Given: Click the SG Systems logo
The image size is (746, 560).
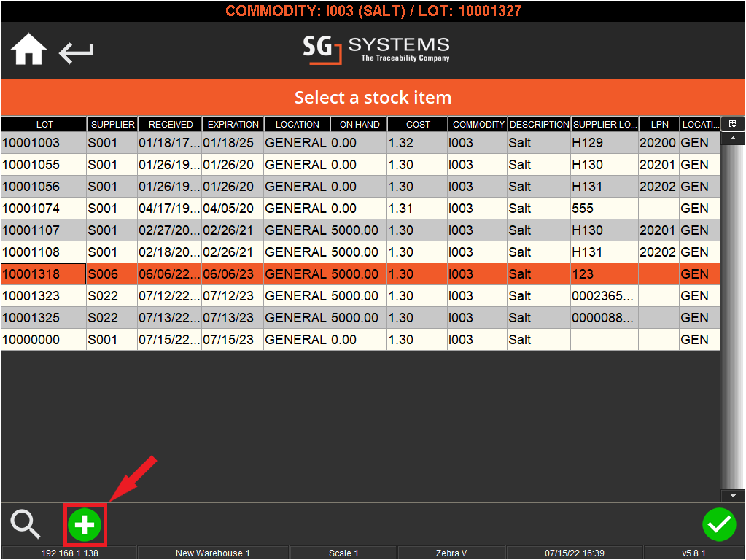Looking at the screenshot, I should 376,50.
